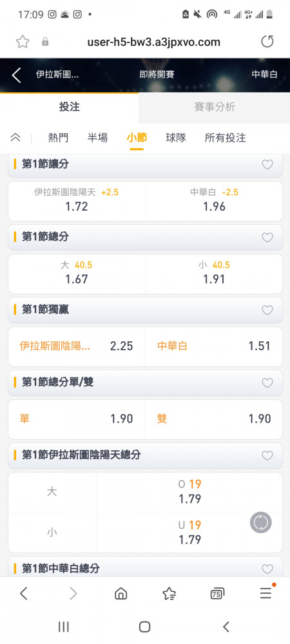290x644 pixels.
Task: Collapse categories with the double chevron
Action: 15,138
